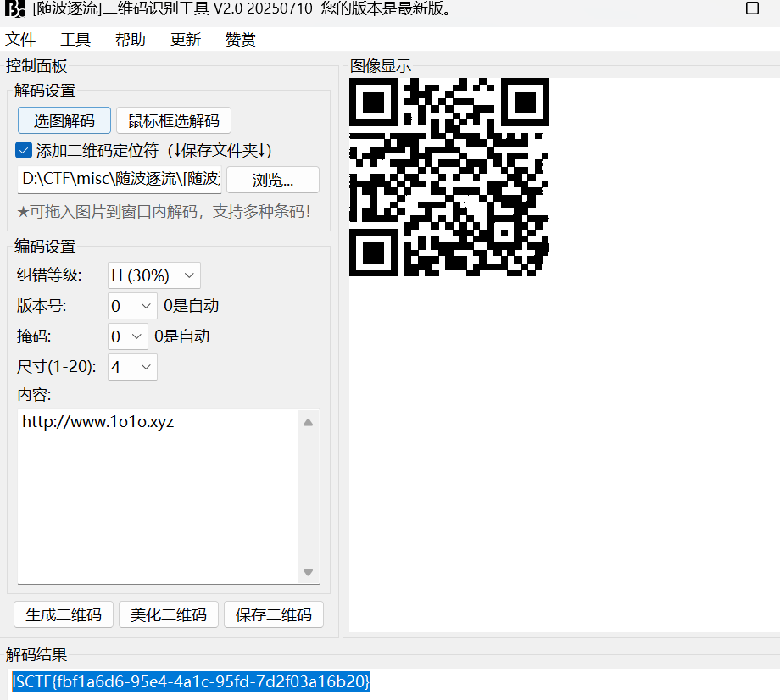Click the 鼠标框选解码 button

pos(174,120)
